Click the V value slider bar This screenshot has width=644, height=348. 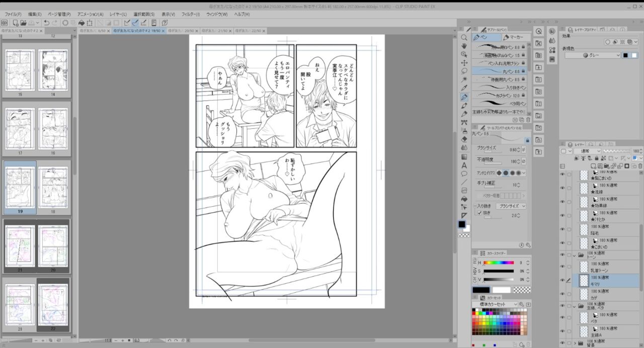pos(499,279)
